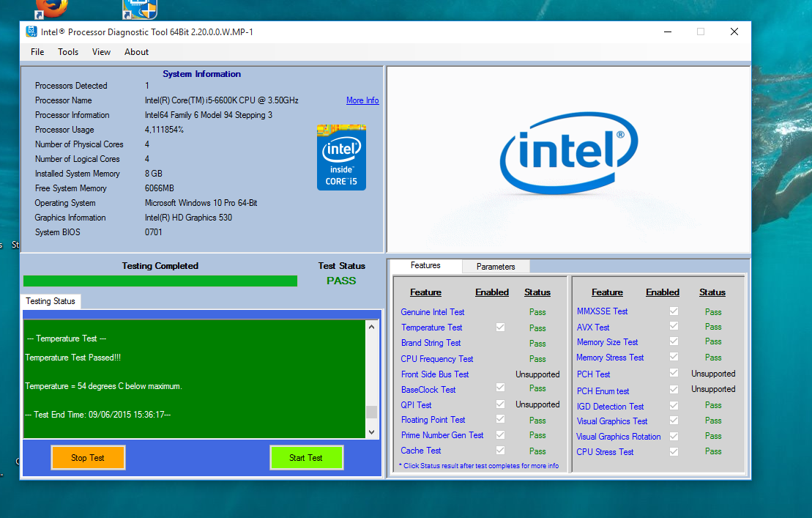Toggle the Prime Number Gen Test checkbox
This screenshot has width=812, height=518.
point(500,434)
